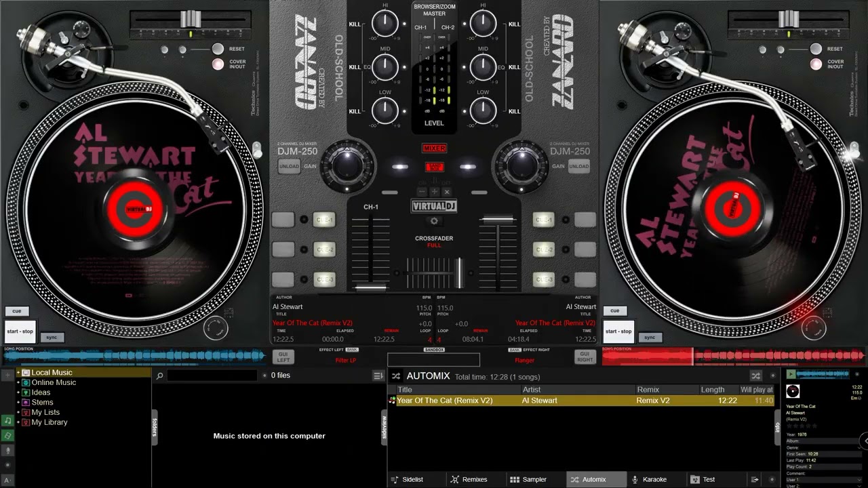Toggle the right channel LOW kill

515,112
